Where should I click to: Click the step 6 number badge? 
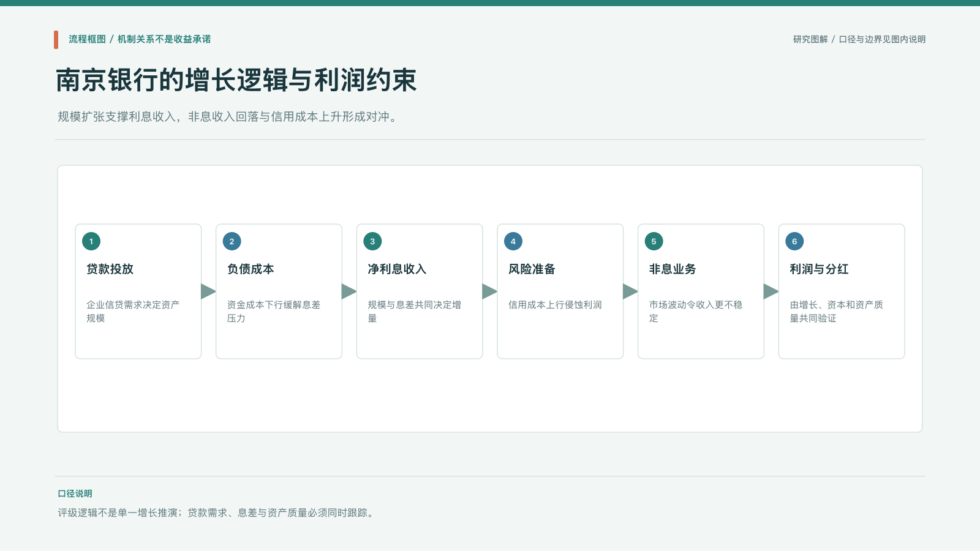(794, 241)
